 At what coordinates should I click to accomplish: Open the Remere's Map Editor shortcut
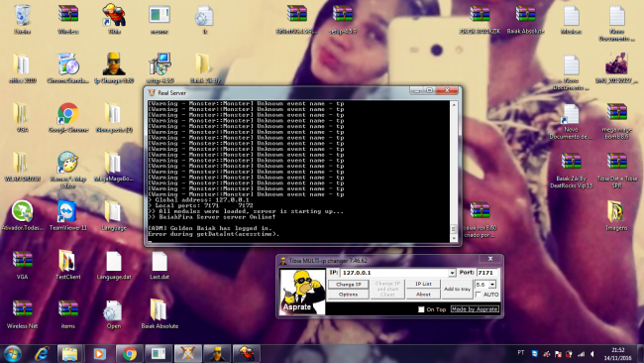68,170
